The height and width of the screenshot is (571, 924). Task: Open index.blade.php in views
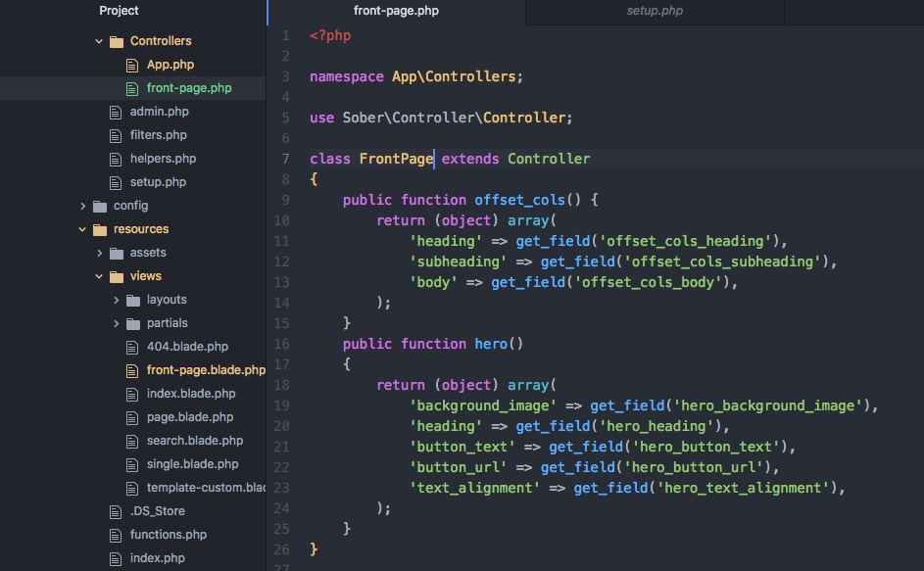coord(191,394)
